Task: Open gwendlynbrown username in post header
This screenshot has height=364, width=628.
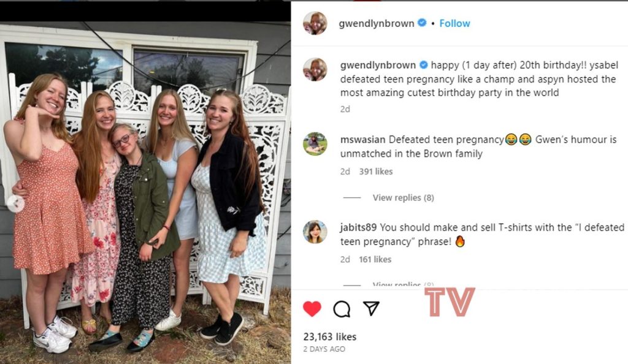Action: click(377, 24)
